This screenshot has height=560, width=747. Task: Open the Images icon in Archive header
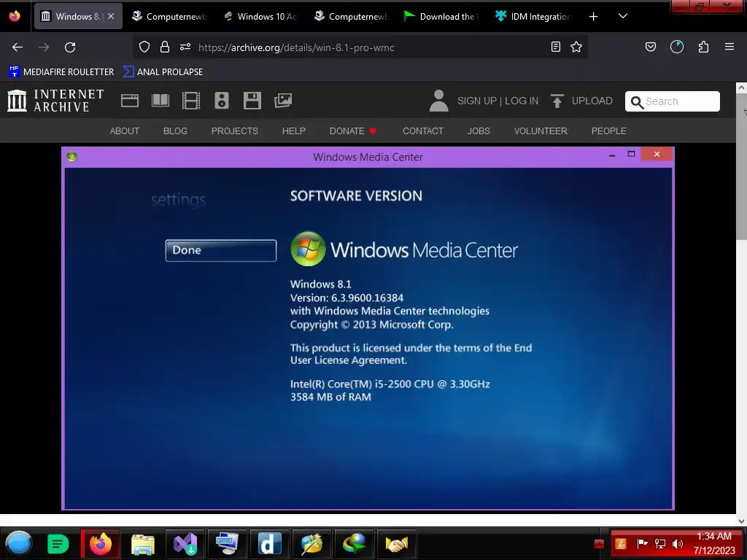[283, 101]
